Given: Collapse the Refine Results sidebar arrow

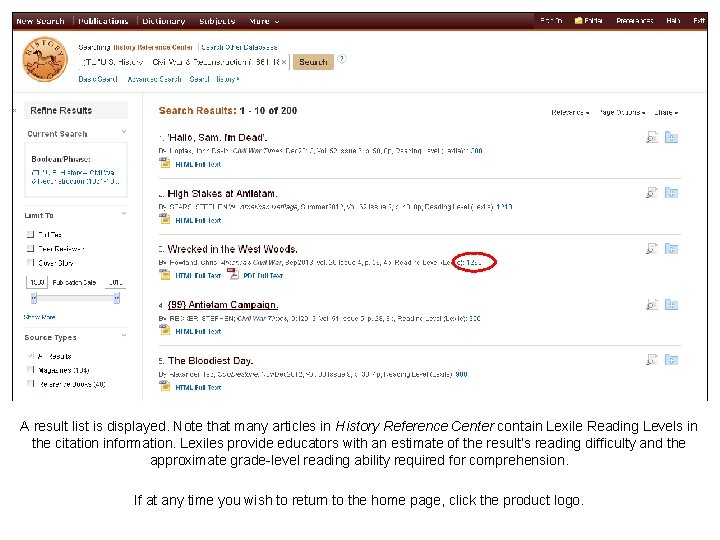Looking at the screenshot, I should [x=15, y=110].
